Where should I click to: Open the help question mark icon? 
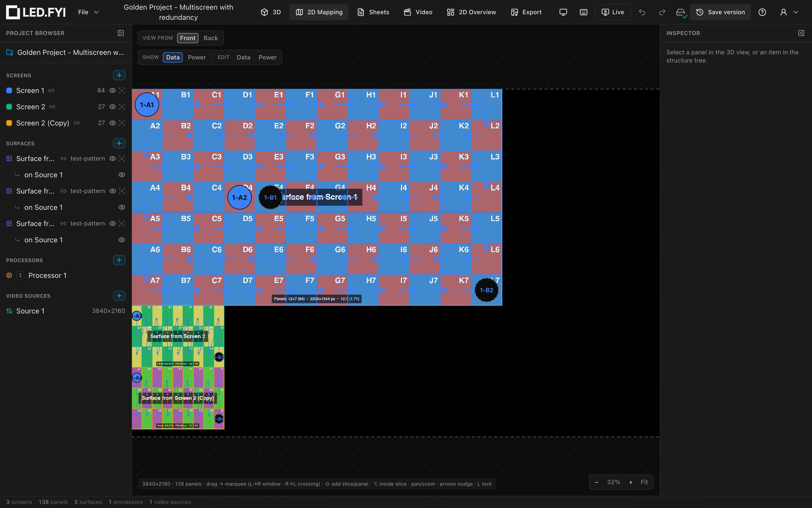pos(762,12)
